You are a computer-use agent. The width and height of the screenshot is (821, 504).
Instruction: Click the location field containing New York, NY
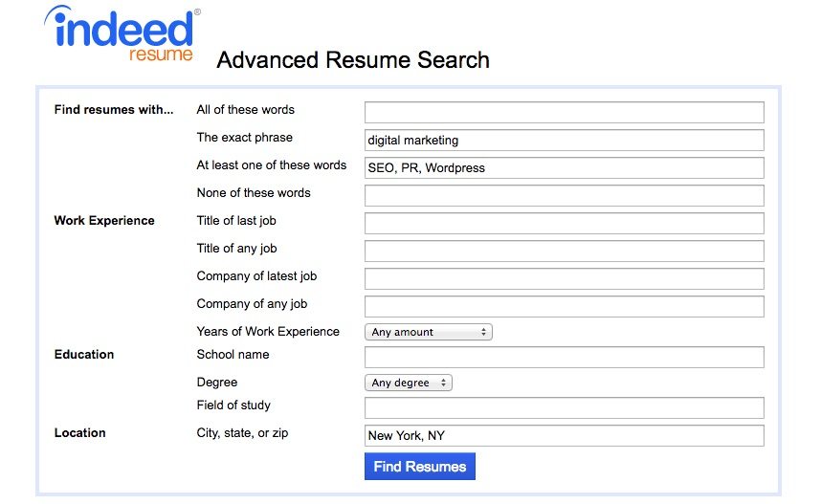tap(565, 435)
